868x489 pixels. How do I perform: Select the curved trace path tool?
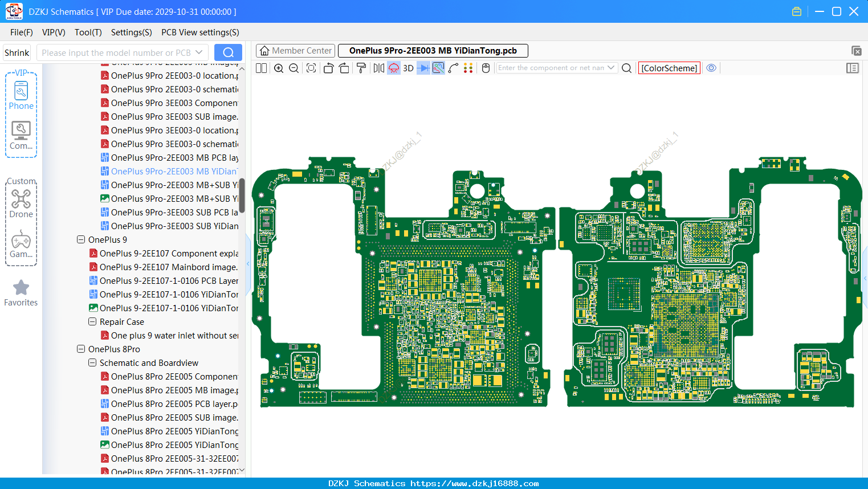[x=453, y=68]
